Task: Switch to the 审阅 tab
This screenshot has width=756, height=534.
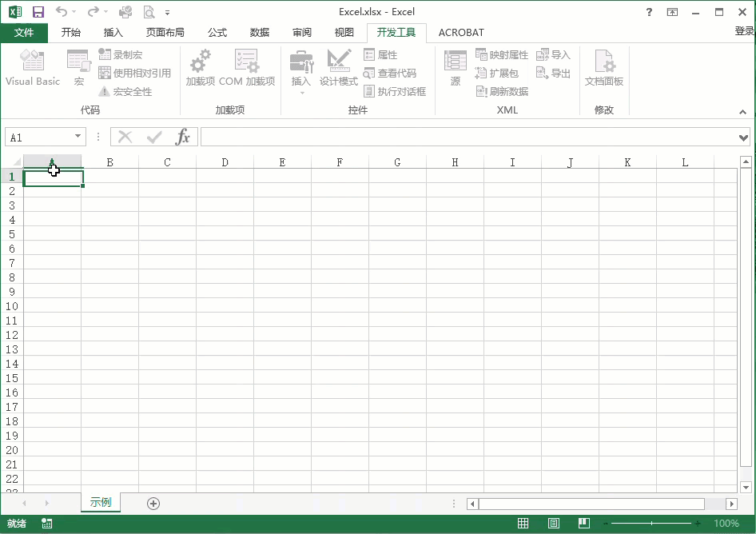Action: (302, 32)
